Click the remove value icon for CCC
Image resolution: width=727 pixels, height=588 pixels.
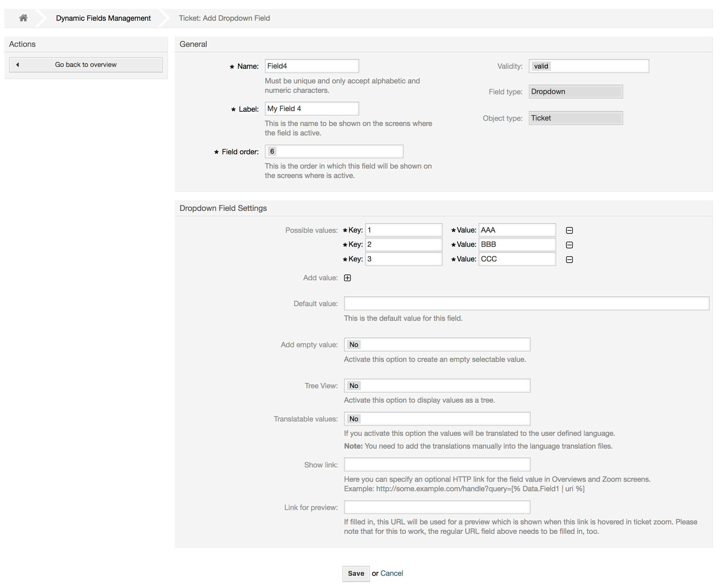pyautogui.click(x=569, y=258)
